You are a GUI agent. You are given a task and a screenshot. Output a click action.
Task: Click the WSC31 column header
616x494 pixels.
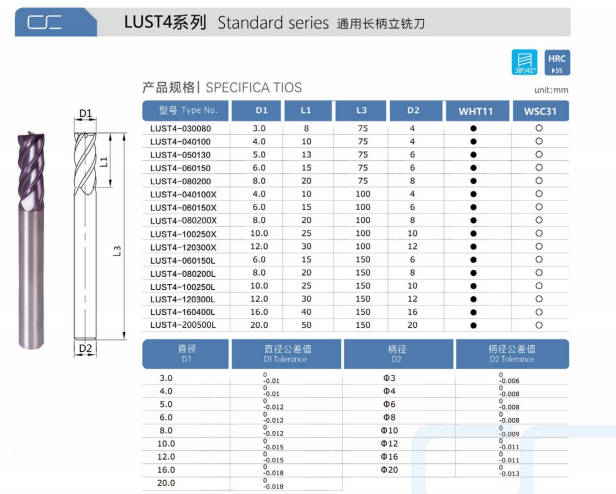pos(540,110)
